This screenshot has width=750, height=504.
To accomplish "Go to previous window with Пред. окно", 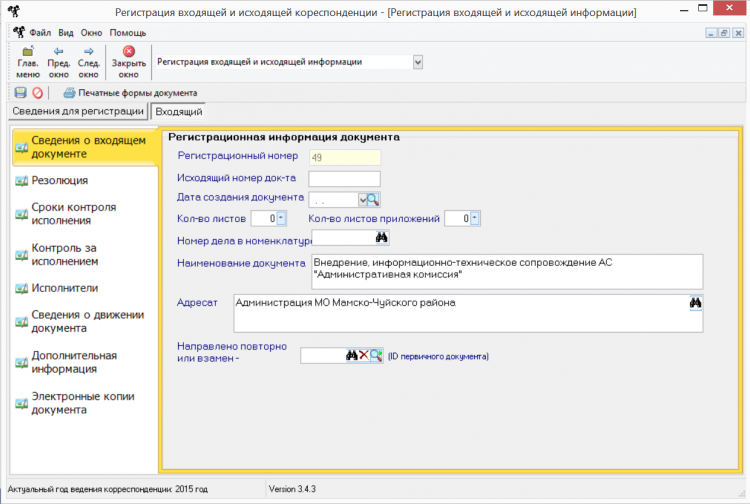I will (x=58, y=63).
